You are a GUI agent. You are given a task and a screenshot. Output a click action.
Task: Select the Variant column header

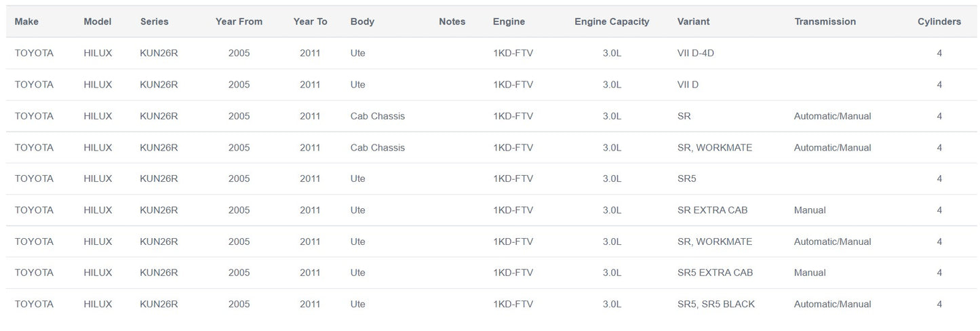click(x=693, y=22)
